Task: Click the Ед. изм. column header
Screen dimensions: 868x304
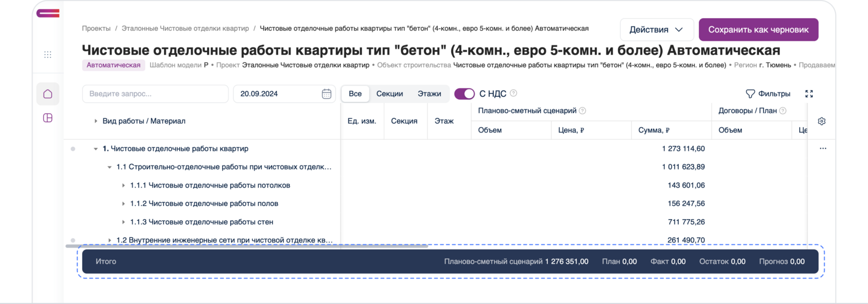Action: click(362, 121)
